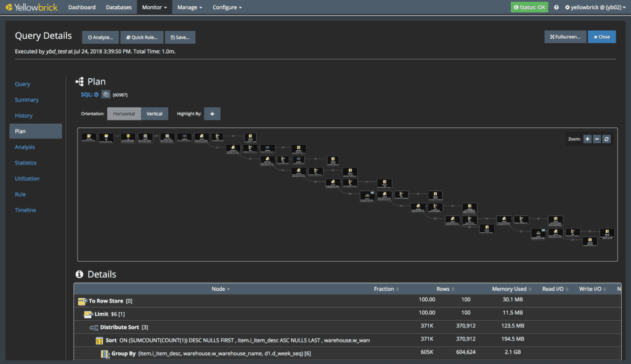Select Vertical orientation
Image resolution: width=631 pixels, height=364 pixels.
(x=154, y=114)
